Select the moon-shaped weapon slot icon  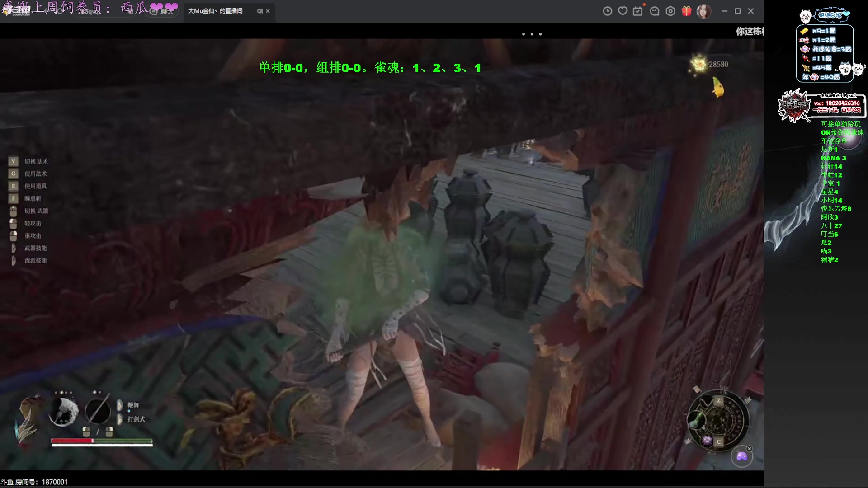pos(64,411)
